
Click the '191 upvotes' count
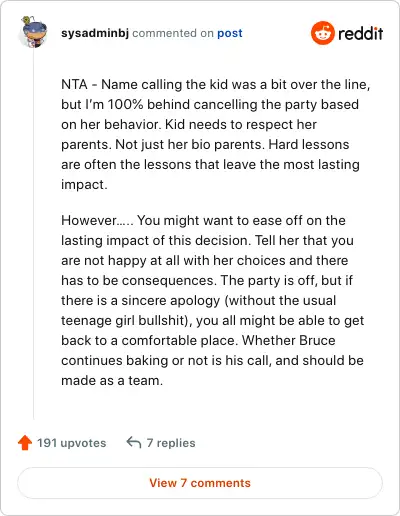(x=71, y=443)
